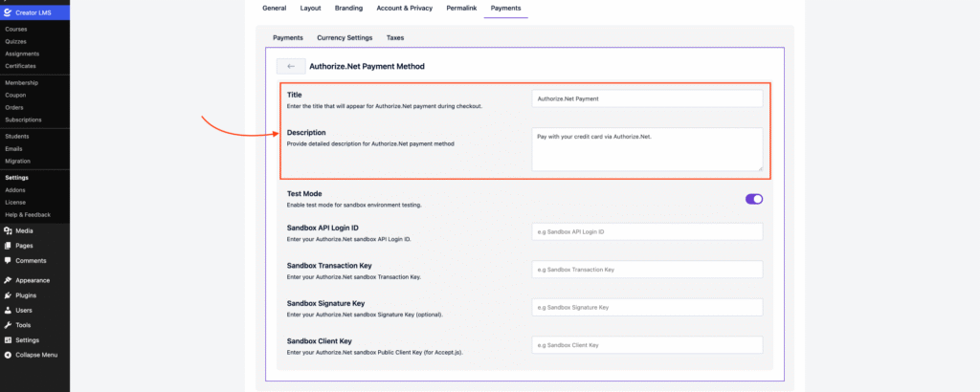Open the Account & Privacy tab
The height and width of the screenshot is (392, 980).
point(405,8)
